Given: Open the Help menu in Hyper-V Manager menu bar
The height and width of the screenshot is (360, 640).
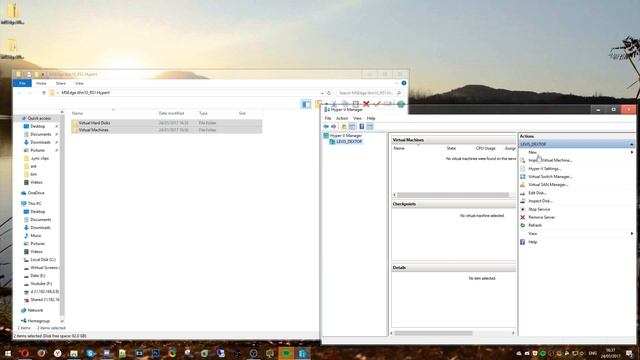Looking at the screenshot, I should (x=371, y=118).
